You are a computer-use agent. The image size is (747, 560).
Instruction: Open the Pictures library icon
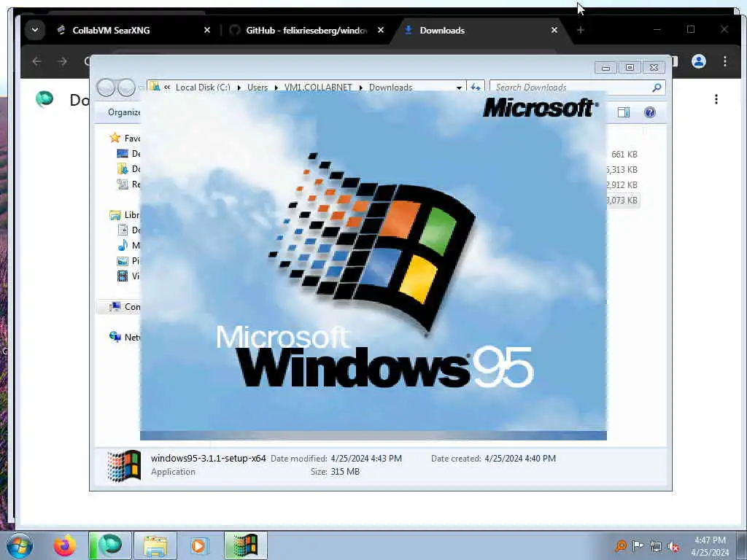tap(123, 260)
